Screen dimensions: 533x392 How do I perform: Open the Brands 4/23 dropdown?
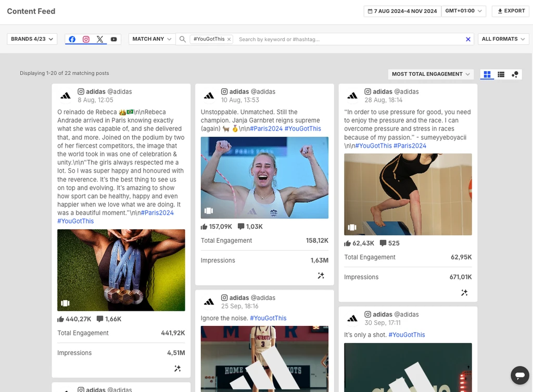pos(32,39)
